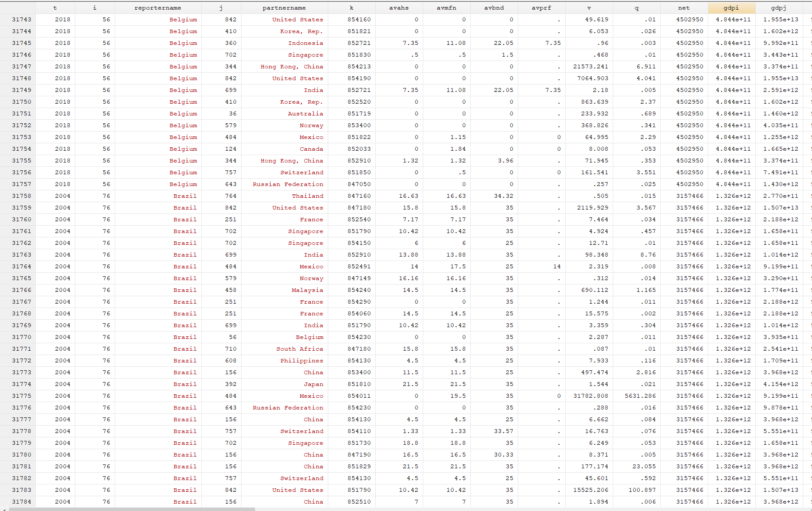Select the gdpj value 4.154e+12
812x511 pixels.
point(781,384)
